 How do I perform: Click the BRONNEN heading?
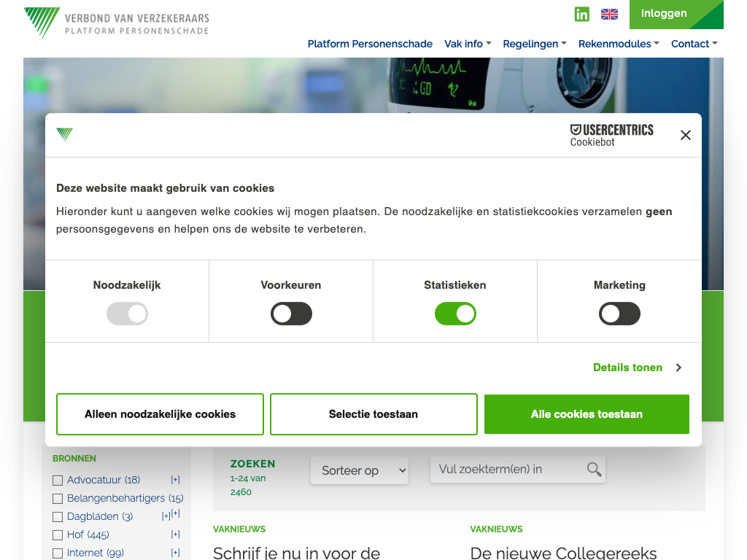tap(74, 459)
